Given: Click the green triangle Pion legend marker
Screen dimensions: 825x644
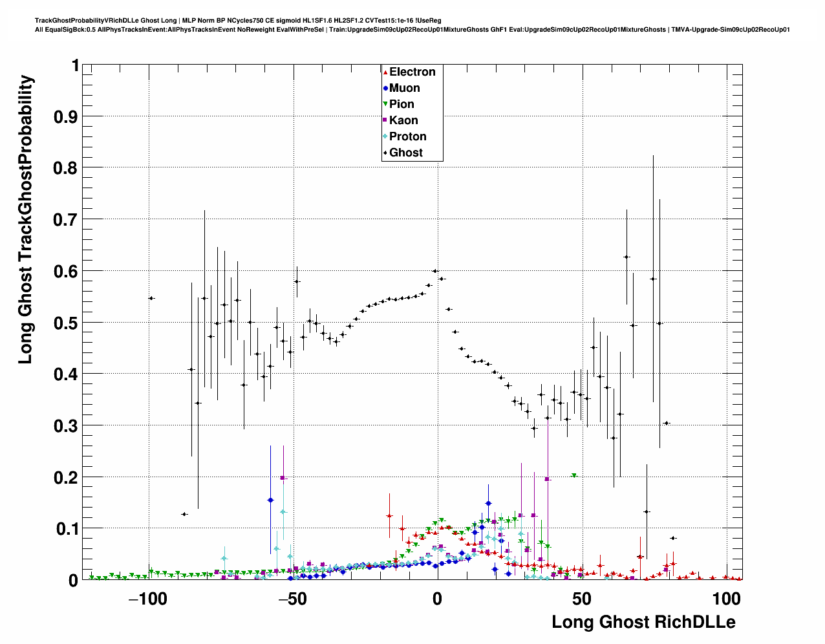Looking at the screenshot, I should coord(385,104).
